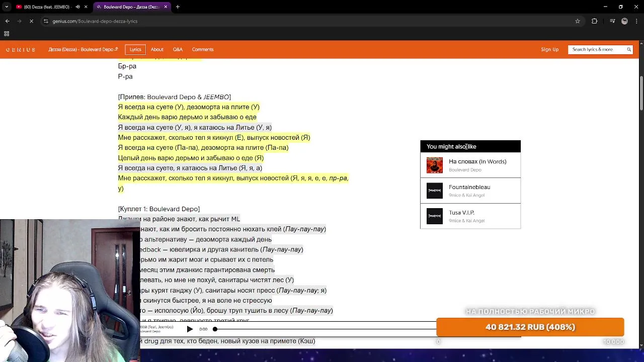Open a new browser tab
The height and width of the screenshot is (362, 644).
(178, 7)
